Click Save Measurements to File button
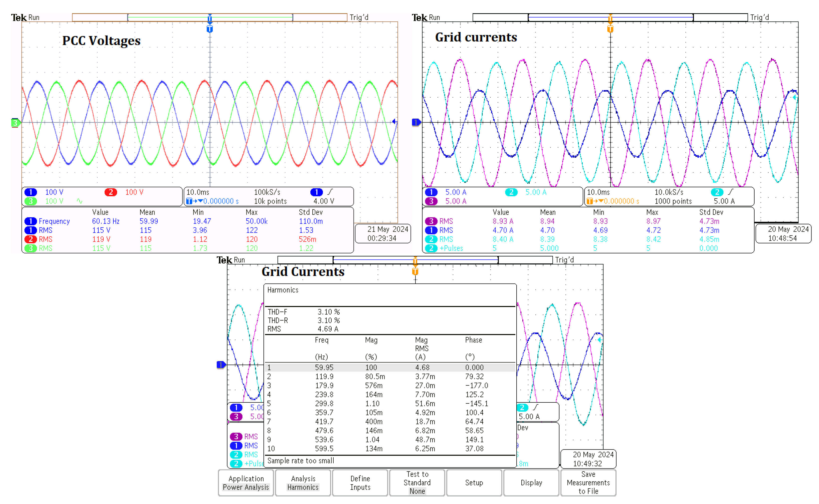 tap(588, 483)
